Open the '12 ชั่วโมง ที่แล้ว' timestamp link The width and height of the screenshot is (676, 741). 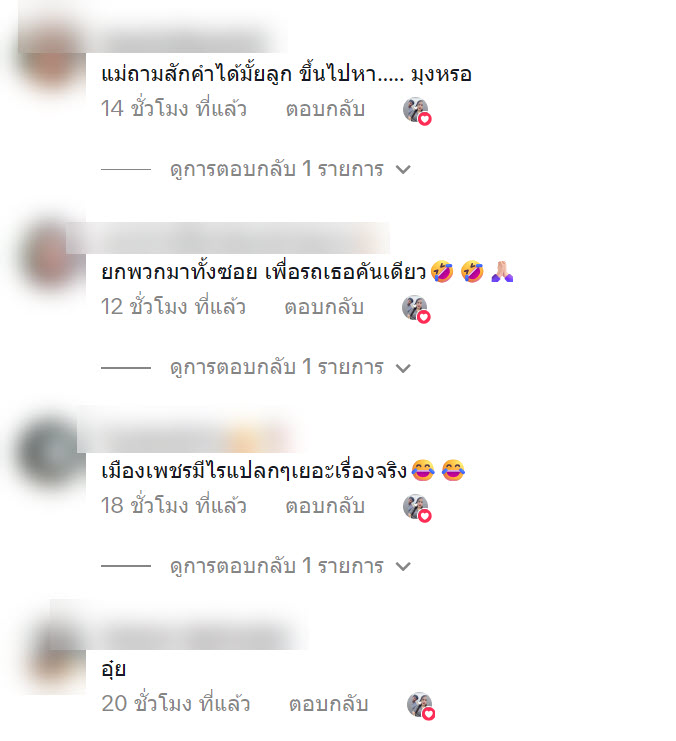coord(173,306)
